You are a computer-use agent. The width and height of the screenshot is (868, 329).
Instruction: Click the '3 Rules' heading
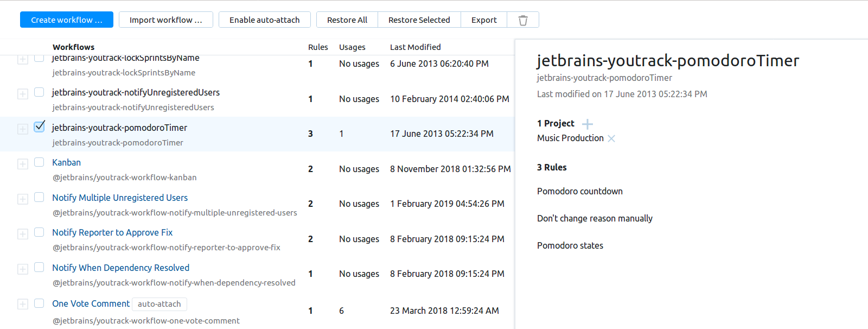point(552,167)
